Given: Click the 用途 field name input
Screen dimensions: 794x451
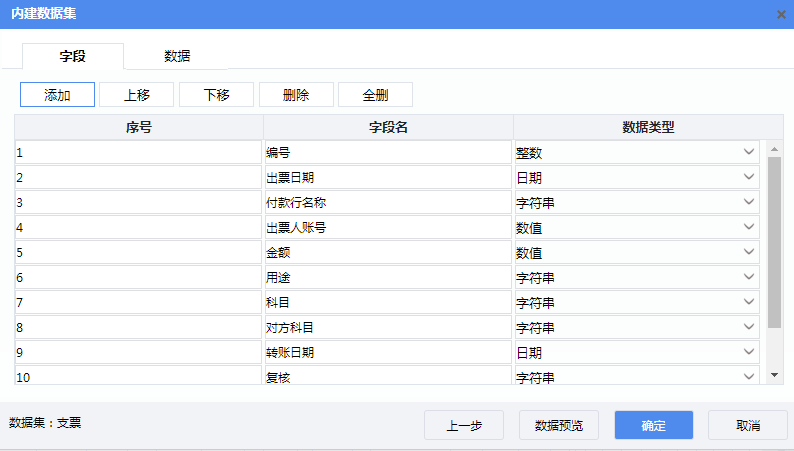Looking at the screenshot, I should coord(387,278).
